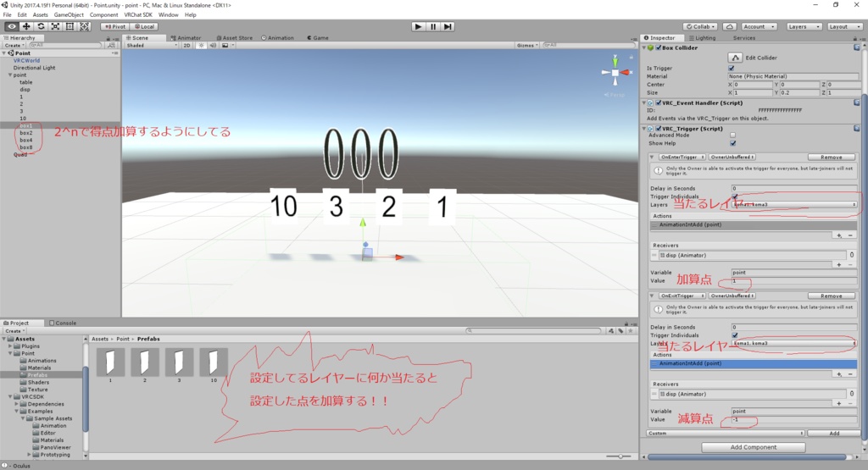Open the OnEnterTrigger type dropdown

pos(682,157)
